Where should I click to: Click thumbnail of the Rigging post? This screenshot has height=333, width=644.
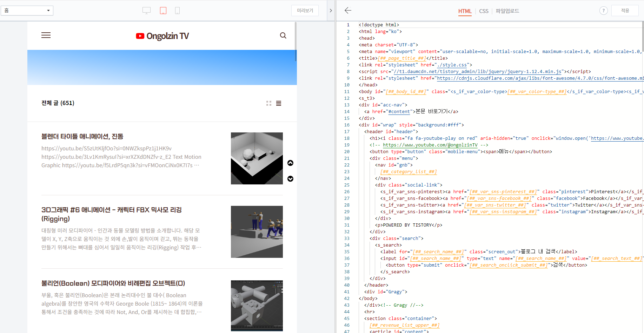(257, 232)
